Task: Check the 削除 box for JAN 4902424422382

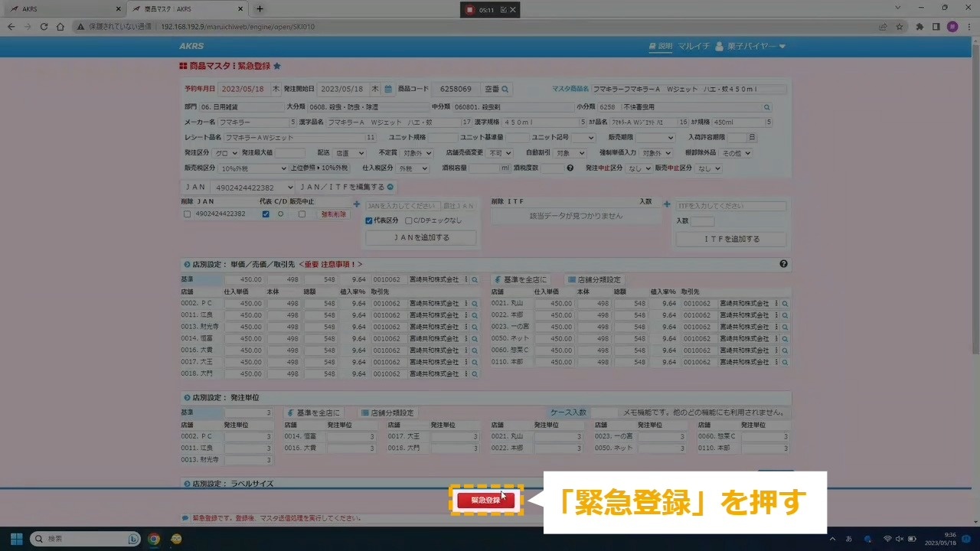Action: 188,214
